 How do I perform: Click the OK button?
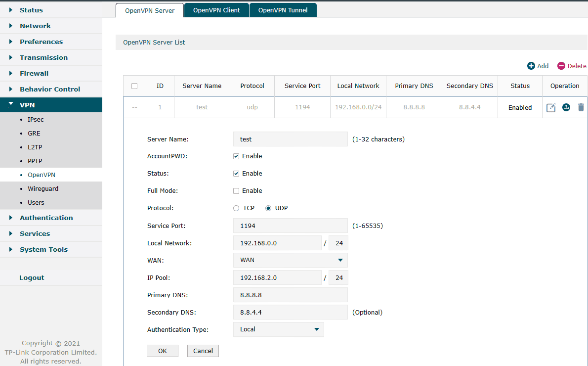[163, 351]
